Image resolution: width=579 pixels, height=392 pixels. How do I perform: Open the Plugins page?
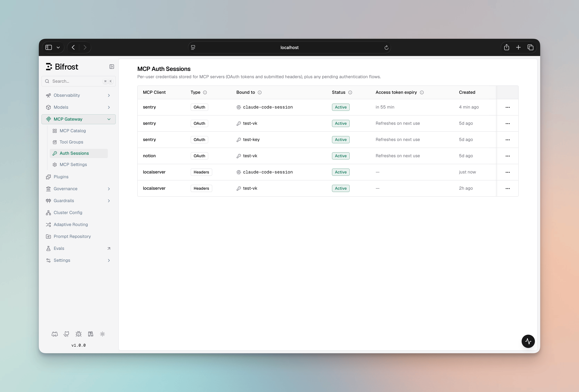(x=78, y=177)
